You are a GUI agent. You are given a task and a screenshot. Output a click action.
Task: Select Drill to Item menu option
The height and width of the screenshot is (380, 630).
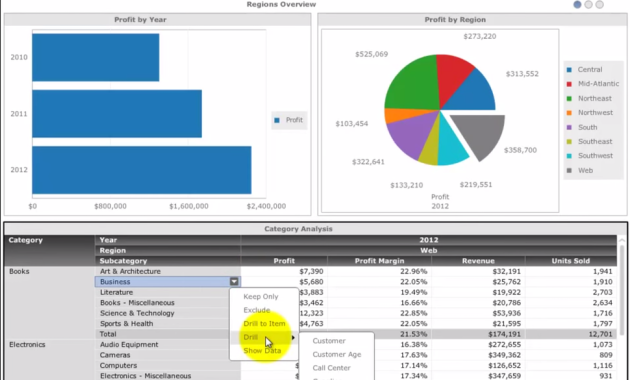[264, 324]
